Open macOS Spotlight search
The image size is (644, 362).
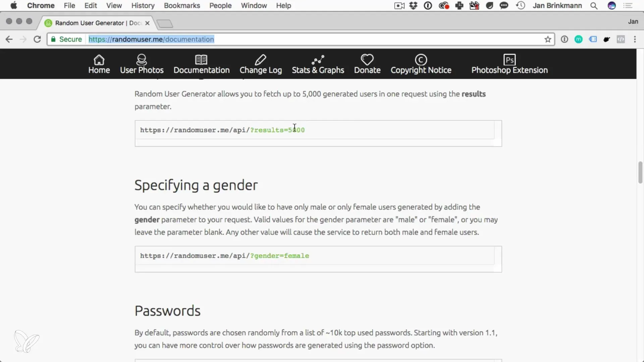[x=594, y=6]
